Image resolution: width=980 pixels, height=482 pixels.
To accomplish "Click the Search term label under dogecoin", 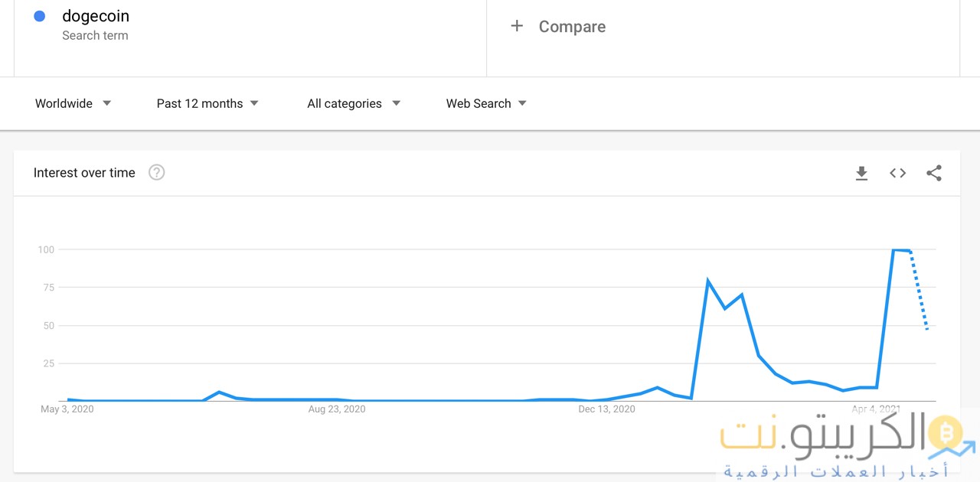I will 95,35.
